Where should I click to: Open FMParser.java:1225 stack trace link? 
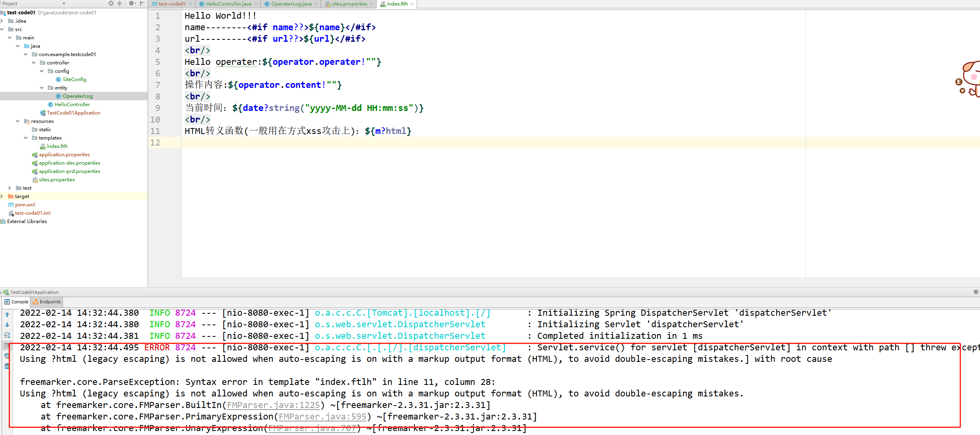pyautogui.click(x=273, y=405)
